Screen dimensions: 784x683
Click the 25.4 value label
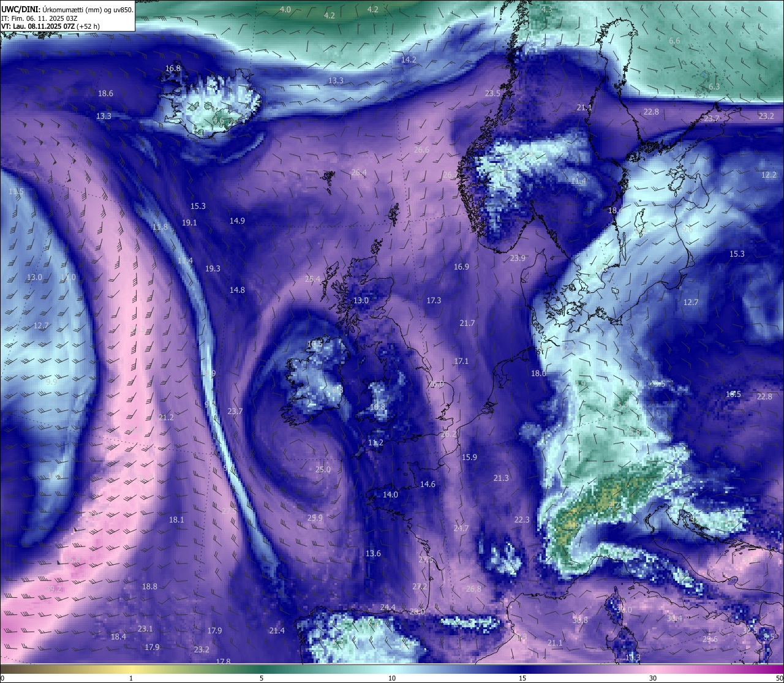tap(312, 279)
